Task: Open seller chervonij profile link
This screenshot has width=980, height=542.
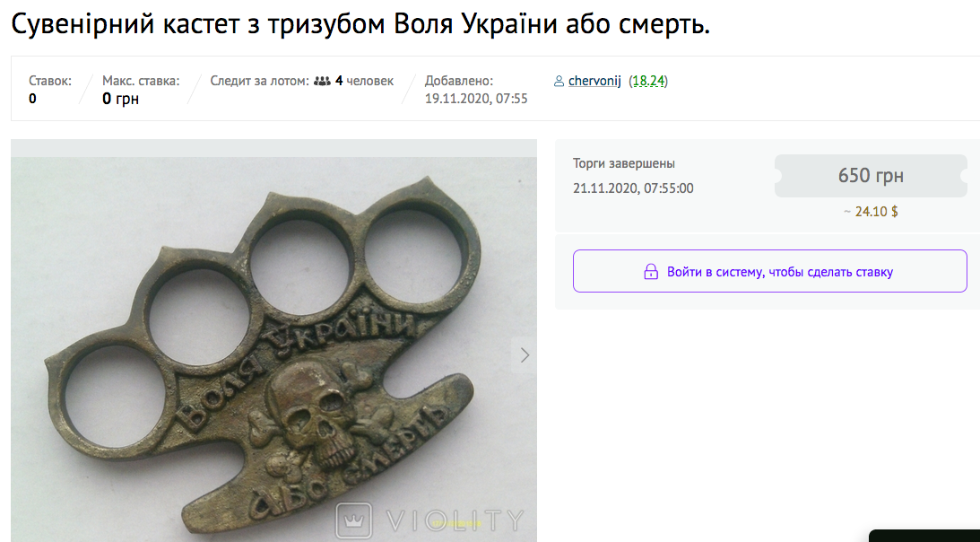Action: pyautogui.click(x=594, y=81)
